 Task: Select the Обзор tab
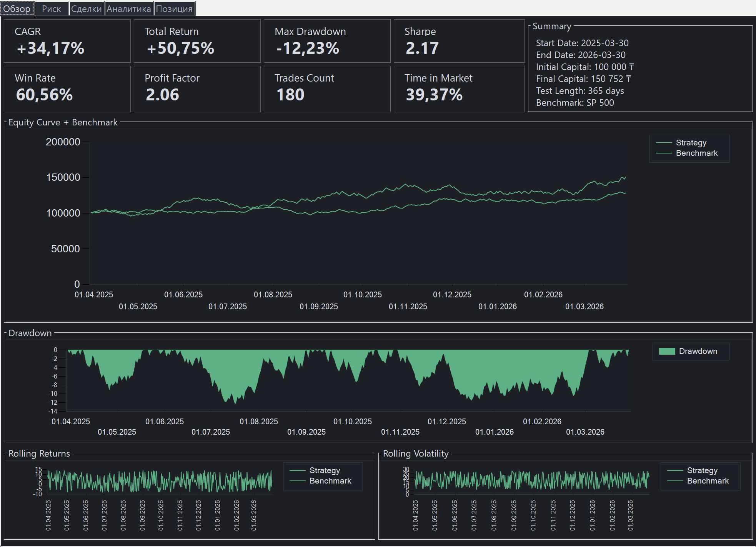(17, 9)
